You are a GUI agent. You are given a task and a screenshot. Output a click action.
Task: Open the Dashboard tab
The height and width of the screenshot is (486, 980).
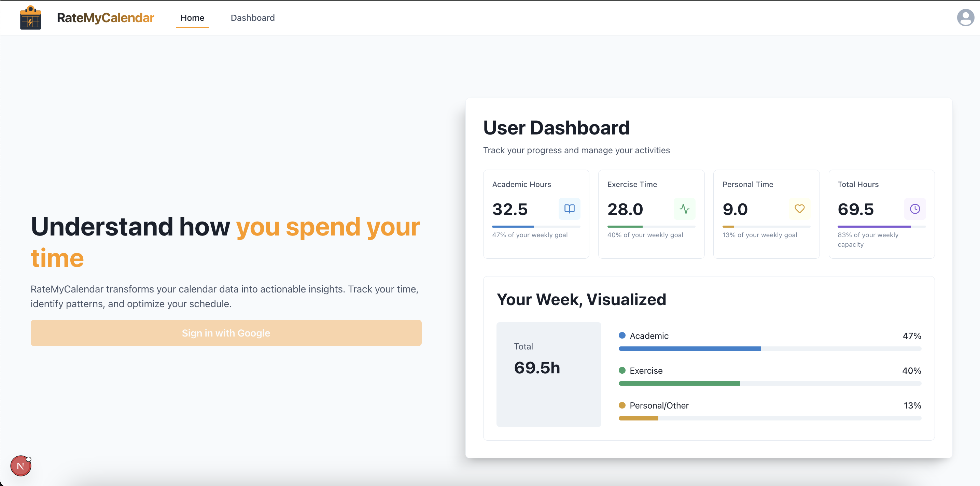[253, 18]
